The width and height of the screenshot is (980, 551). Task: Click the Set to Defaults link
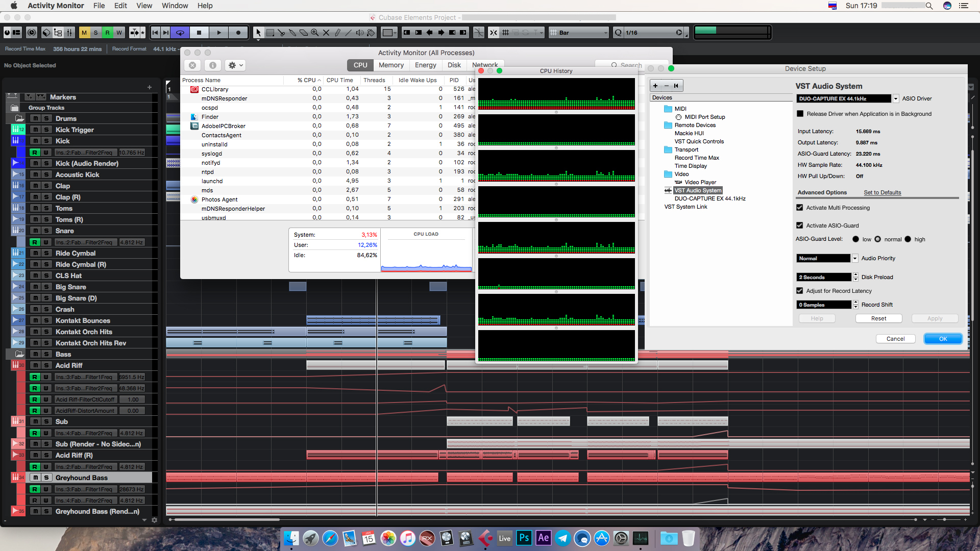click(x=882, y=192)
